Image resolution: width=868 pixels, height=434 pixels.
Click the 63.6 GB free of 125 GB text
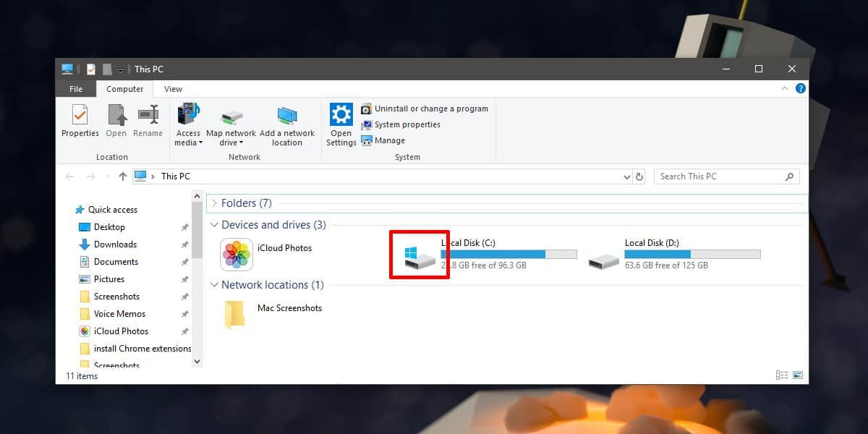click(666, 265)
